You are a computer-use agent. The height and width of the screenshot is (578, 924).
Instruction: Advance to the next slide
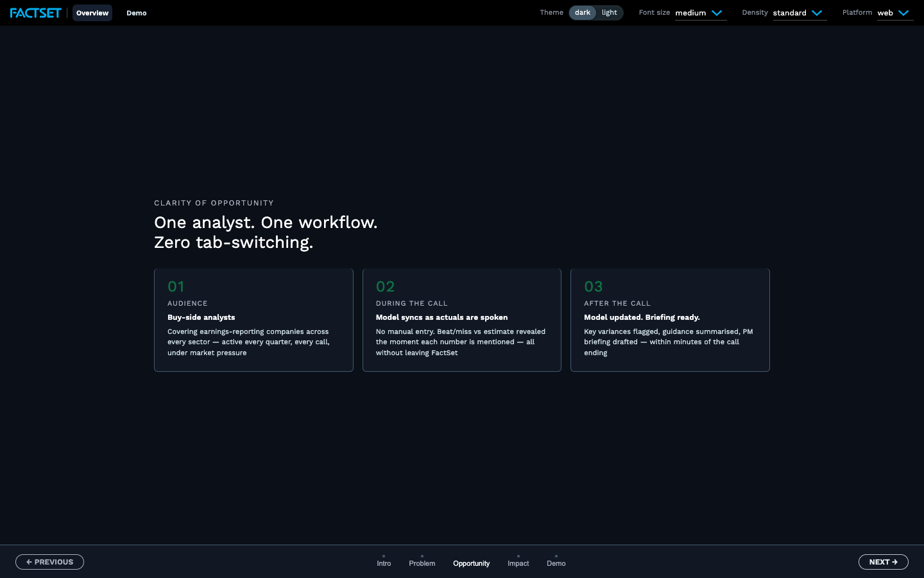coord(884,562)
